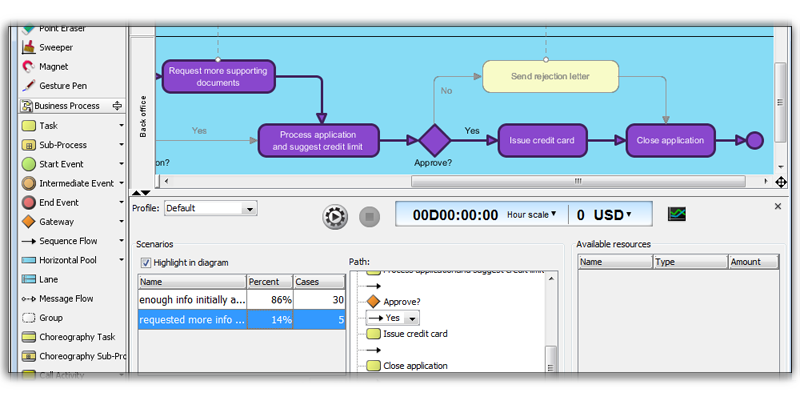Click the diagram horizontal scrollbar thumb
Screen dimensions: 800x400
(578, 181)
